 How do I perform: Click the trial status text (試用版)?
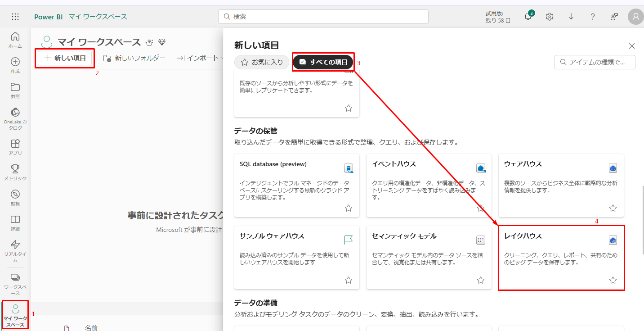point(498,17)
